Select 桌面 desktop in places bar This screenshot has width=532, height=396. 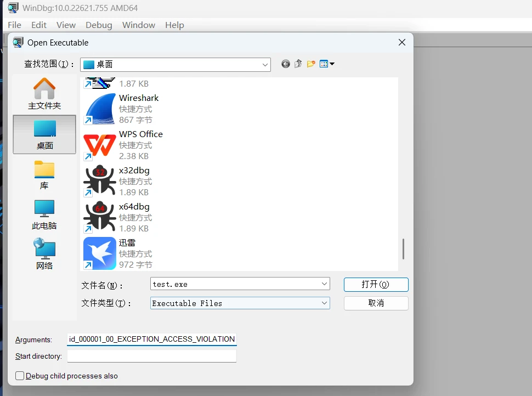tap(44, 134)
